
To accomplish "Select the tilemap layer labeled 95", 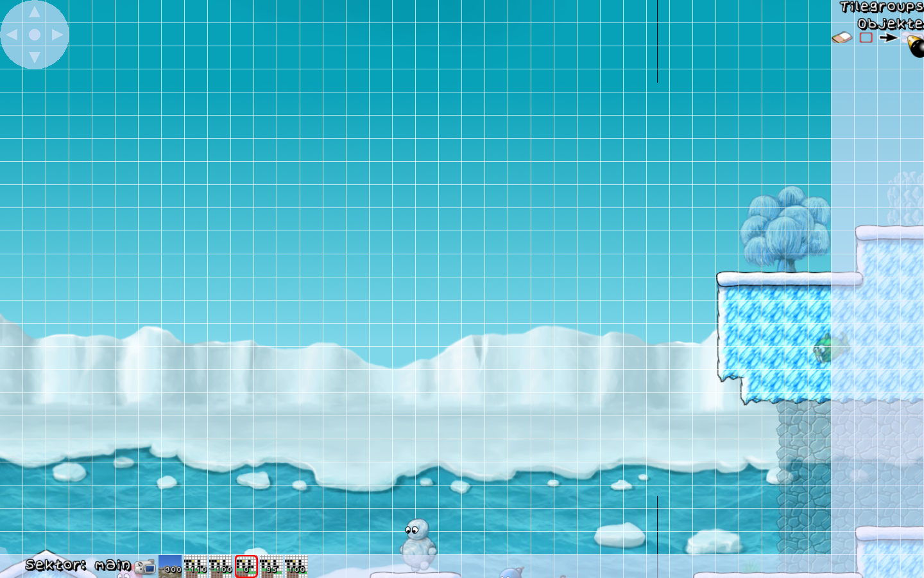I will click(x=270, y=566).
